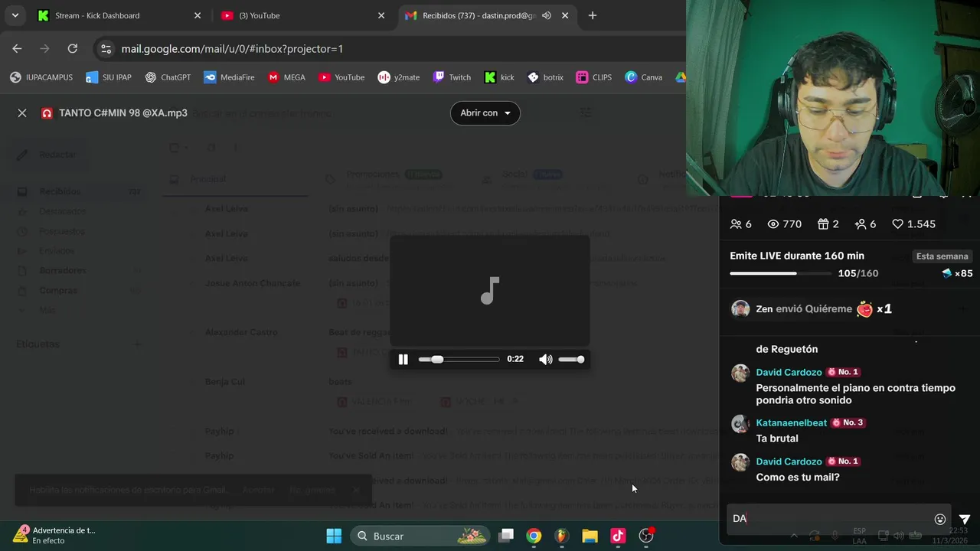Click the music note preview thumbnail
This screenshot has height=551, width=980.
[x=490, y=291]
